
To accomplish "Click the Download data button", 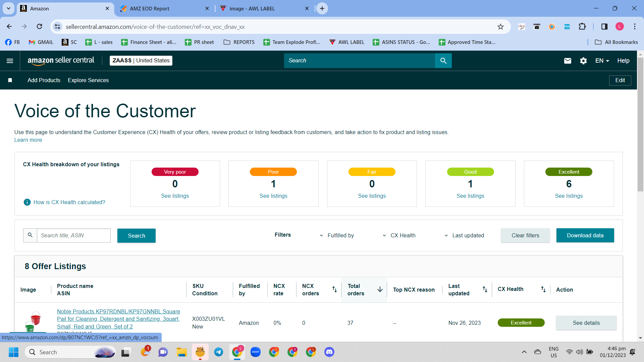I will click(x=585, y=235).
